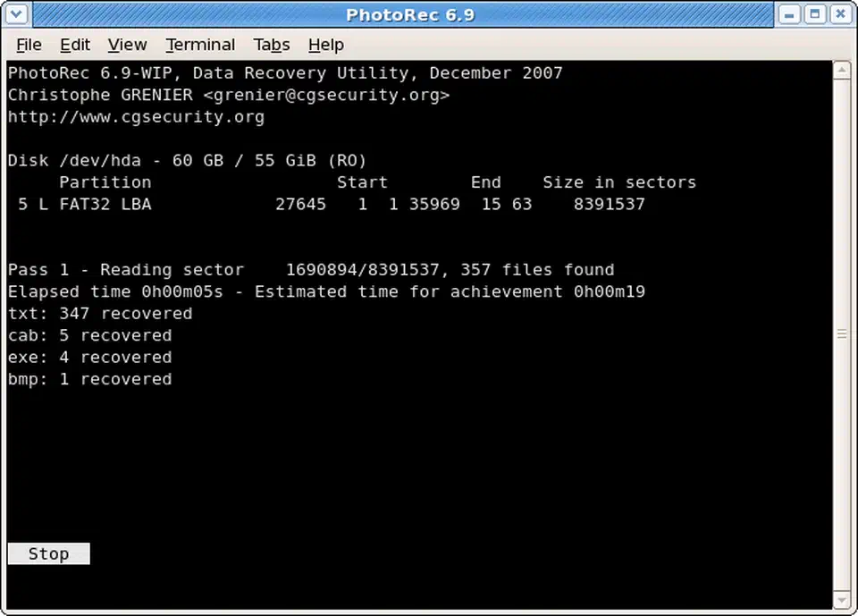Open the Help menu
The image size is (858, 616).
326,45
